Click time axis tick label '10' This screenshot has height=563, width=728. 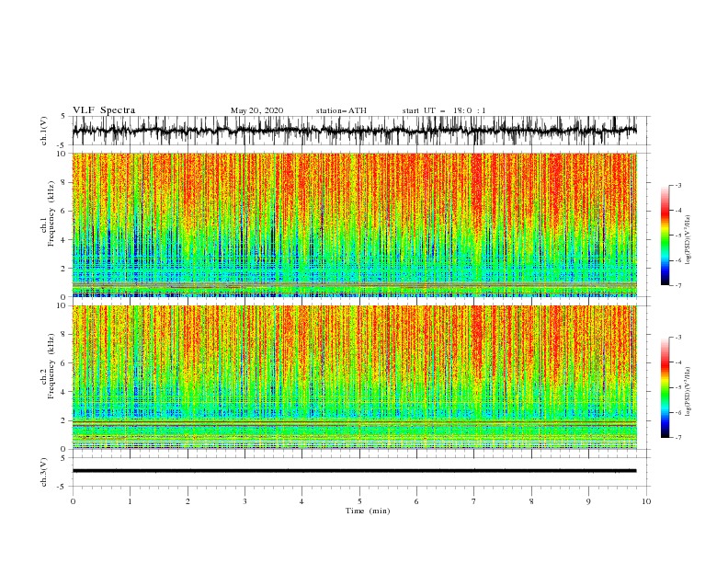coord(646,501)
